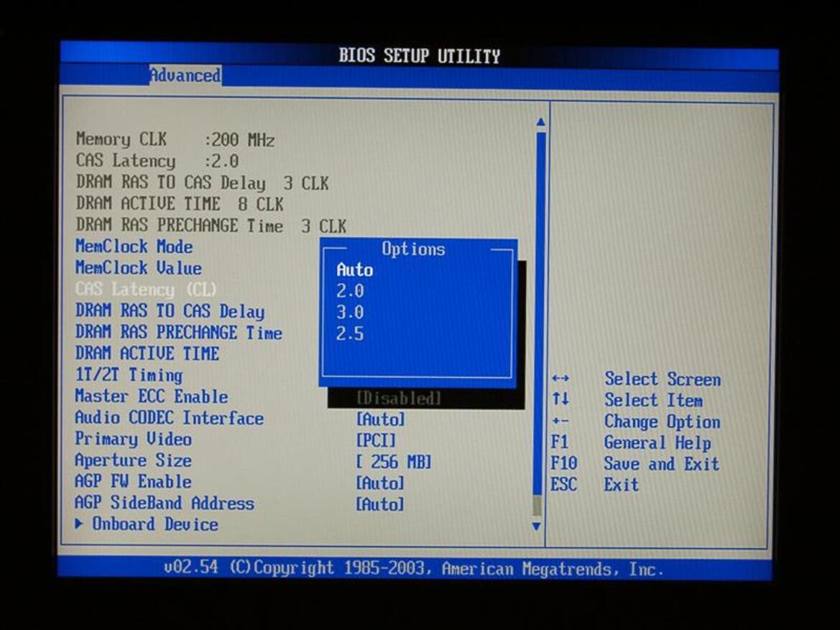Click the ESC key label

[x=563, y=484]
